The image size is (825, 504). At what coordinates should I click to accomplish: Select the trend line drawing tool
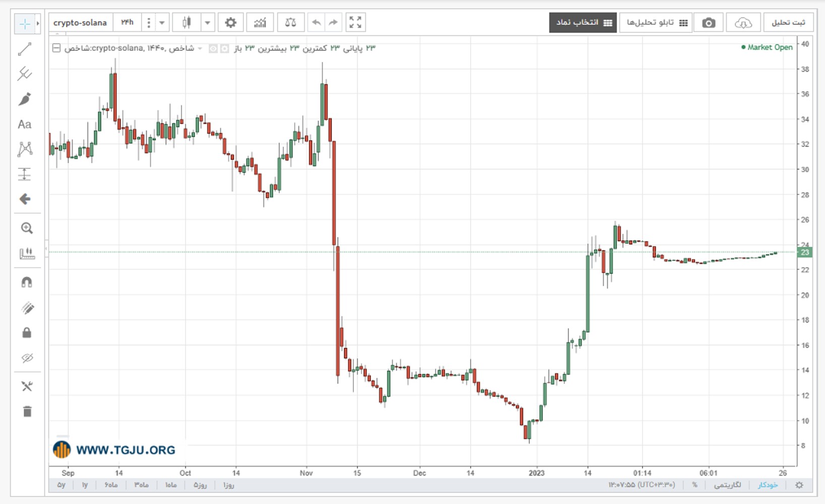tap(25, 49)
